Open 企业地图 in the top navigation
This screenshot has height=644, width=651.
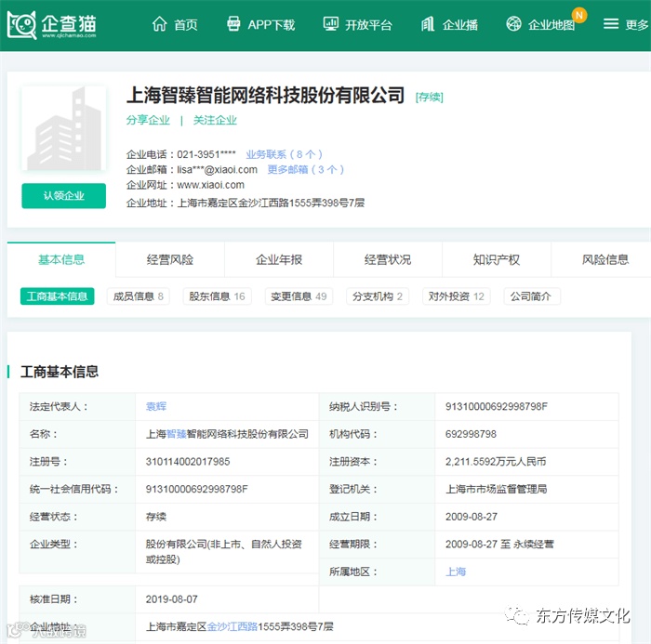(x=551, y=25)
